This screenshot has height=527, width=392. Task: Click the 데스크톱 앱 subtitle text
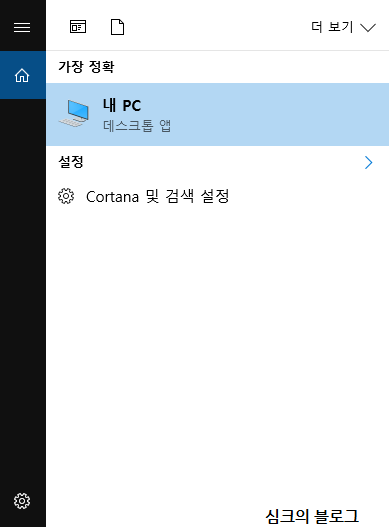point(137,125)
